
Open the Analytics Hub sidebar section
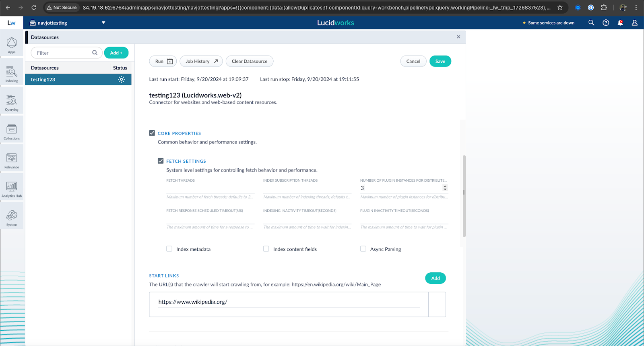pos(12,189)
